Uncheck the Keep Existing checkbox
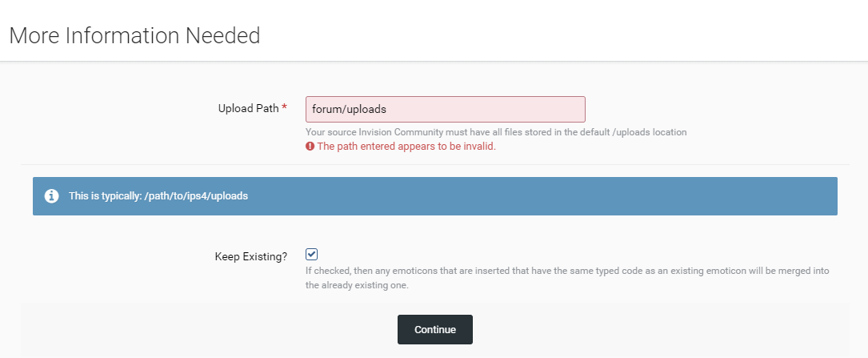The height and width of the screenshot is (358, 868). click(x=312, y=255)
